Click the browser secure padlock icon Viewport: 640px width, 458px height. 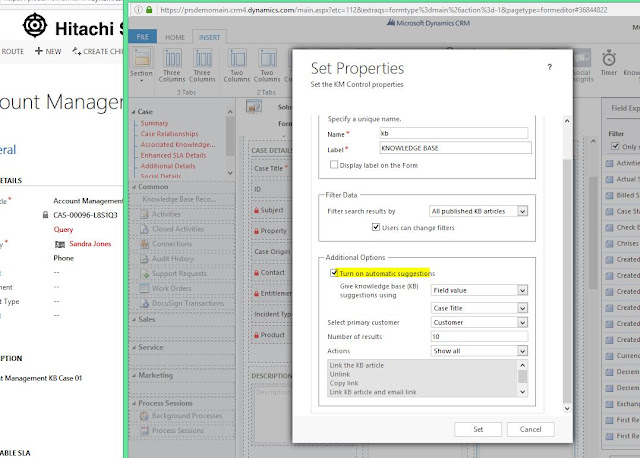tap(149, 9)
